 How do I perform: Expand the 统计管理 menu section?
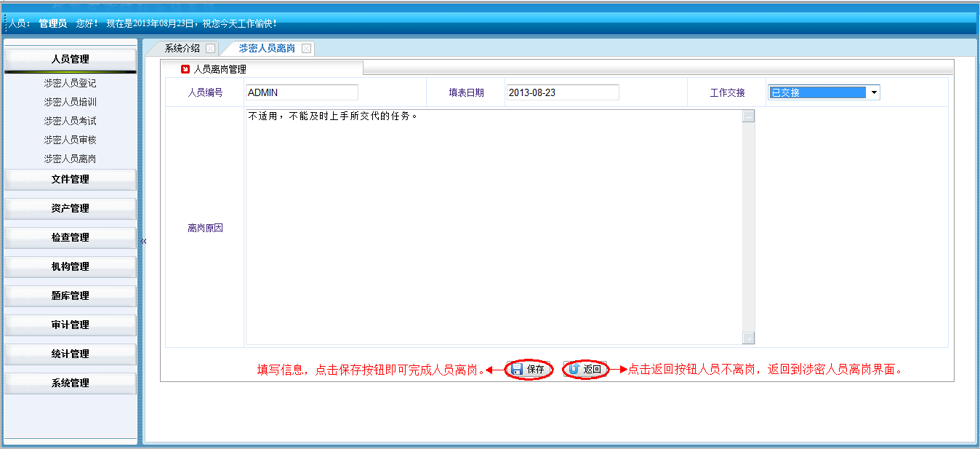tap(70, 354)
